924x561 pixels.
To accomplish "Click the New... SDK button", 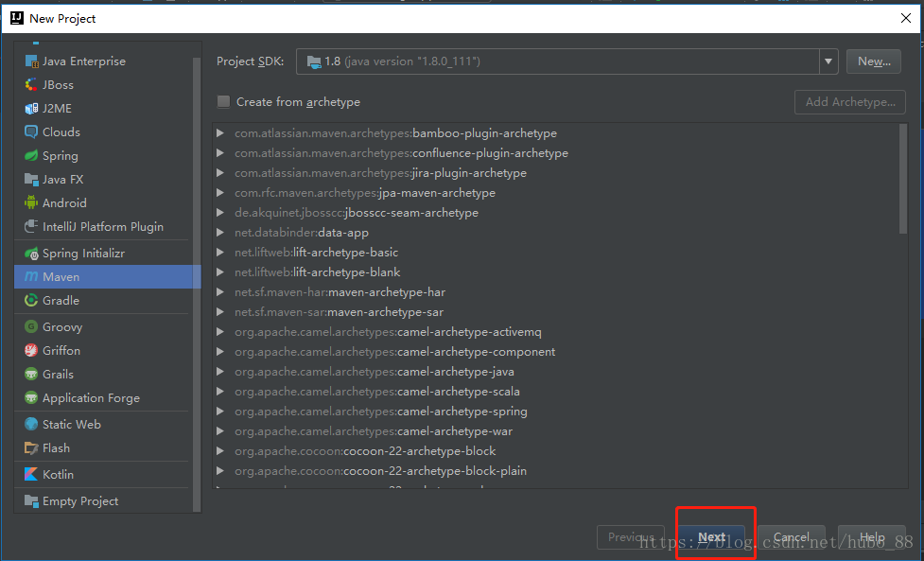I will pyautogui.click(x=873, y=61).
